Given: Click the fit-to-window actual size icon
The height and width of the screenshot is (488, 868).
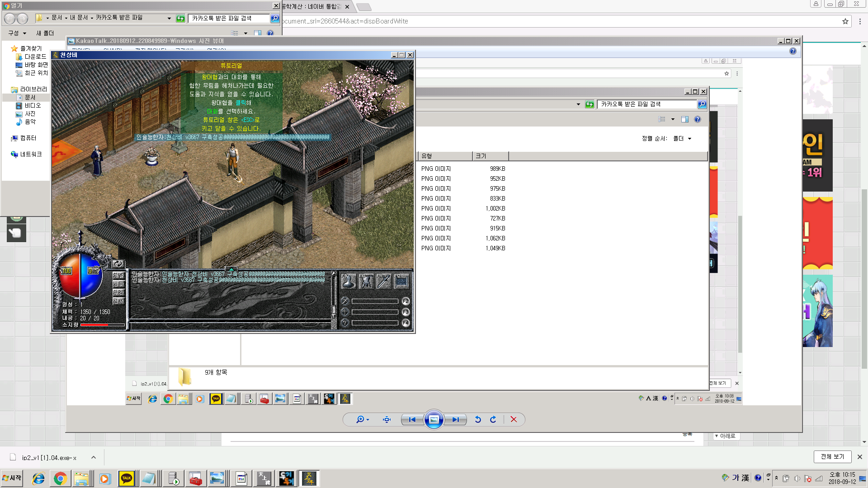Looking at the screenshot, I should 387,419.
